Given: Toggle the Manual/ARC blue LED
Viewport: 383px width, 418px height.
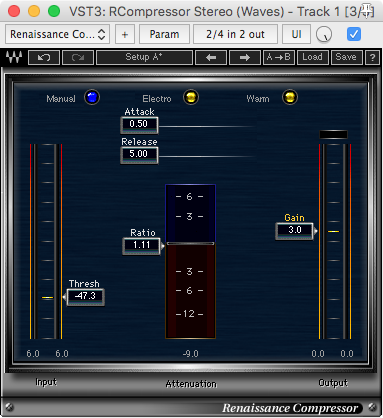Looking at the screenshot, I should 92,97.
